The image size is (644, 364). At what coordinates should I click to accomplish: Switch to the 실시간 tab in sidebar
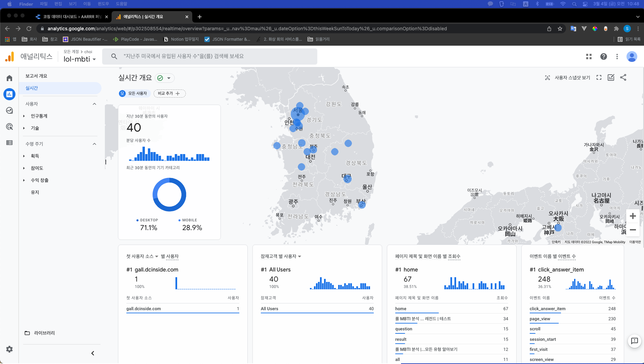(32, 88)
